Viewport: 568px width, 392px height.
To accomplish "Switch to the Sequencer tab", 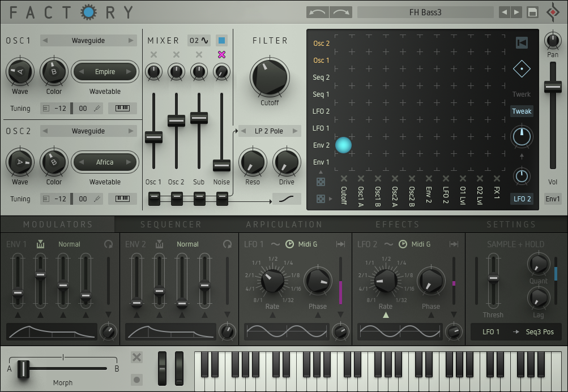I will [x=170, y=225].
